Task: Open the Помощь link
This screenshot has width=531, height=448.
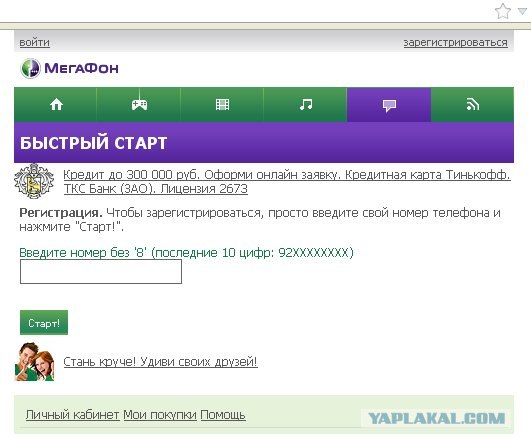Action: click(x=223, y=415)
